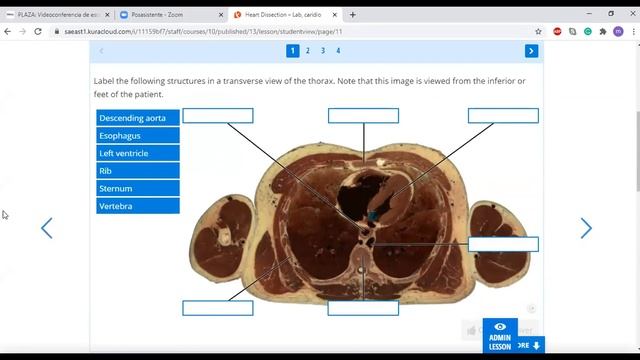Open the green circular extension icon
Image resolution: width=640 pixels, height=360 pixels.
[588, 31]
